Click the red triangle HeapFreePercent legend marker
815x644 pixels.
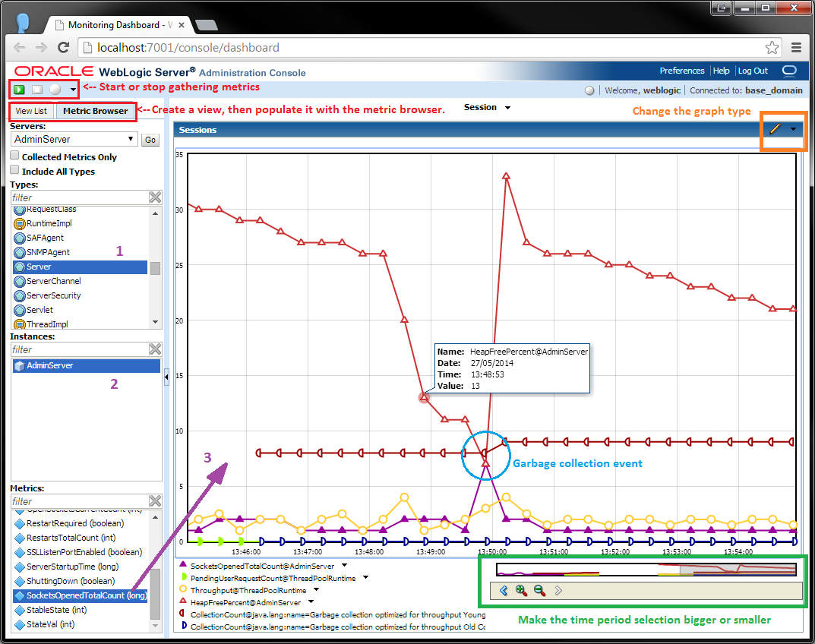point(183,601)
